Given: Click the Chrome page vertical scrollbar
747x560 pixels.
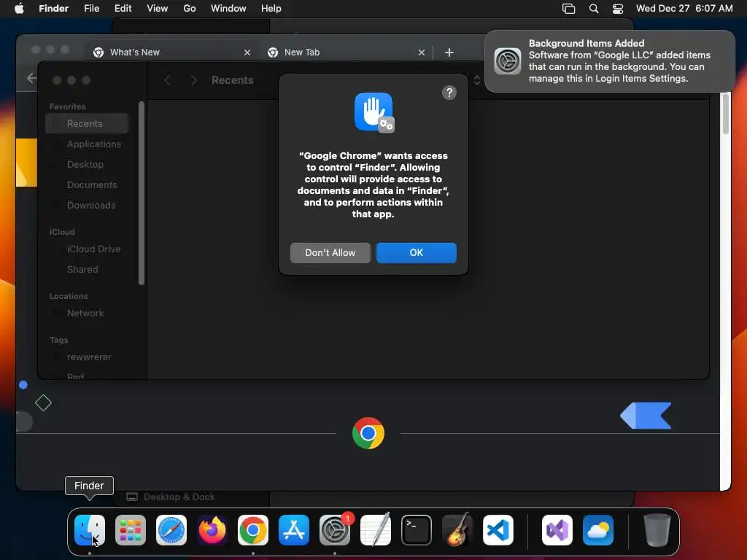Looking at the screenshot, I should pyautogui.click(x=726, y=114).
